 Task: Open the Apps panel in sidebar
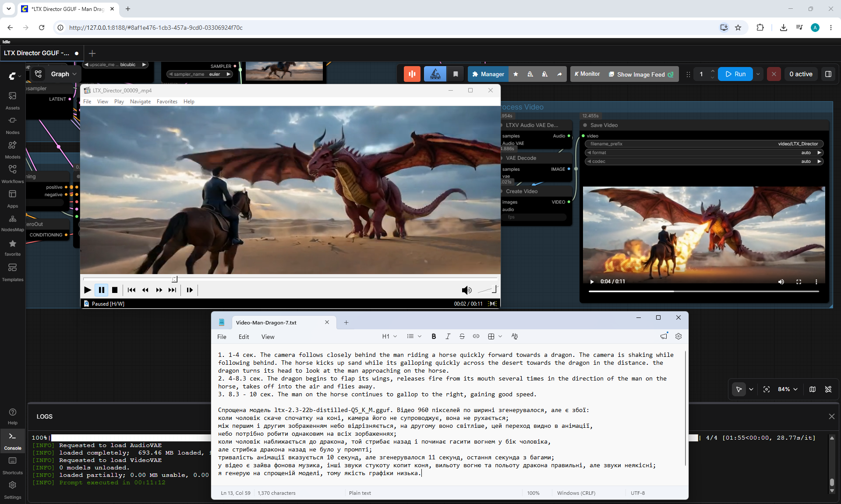(13, 198)
